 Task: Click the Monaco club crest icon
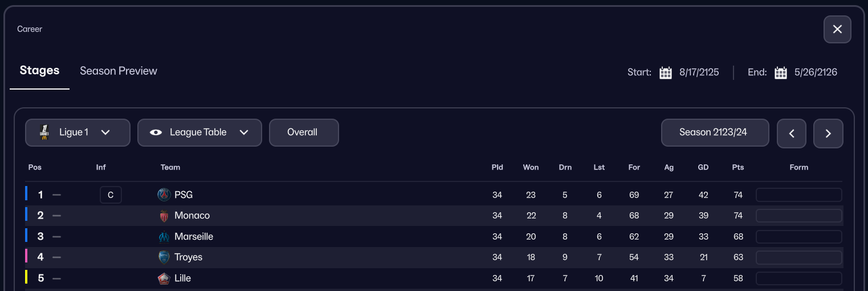point(164,216)
